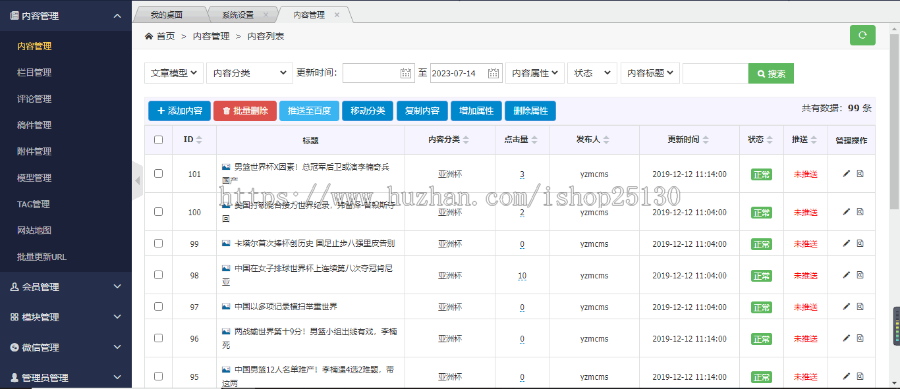Click the green refresh icon button

coord(862,35)
